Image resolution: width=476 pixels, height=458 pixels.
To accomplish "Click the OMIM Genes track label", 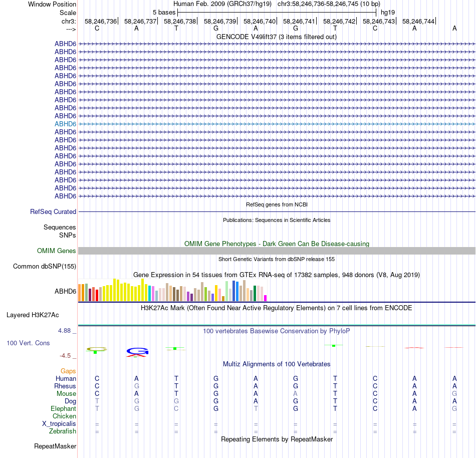I will (57, 251).
